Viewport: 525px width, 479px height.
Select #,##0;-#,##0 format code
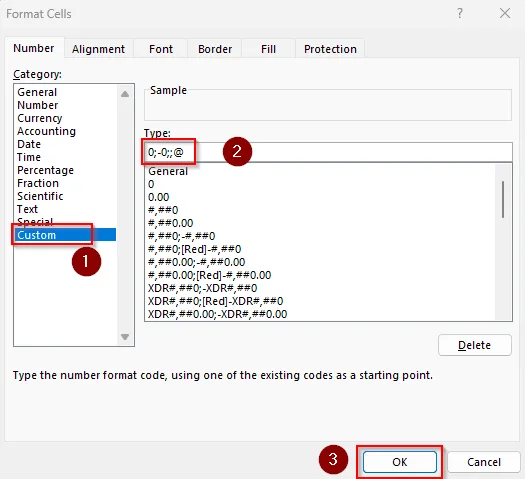tap(321, 236)
